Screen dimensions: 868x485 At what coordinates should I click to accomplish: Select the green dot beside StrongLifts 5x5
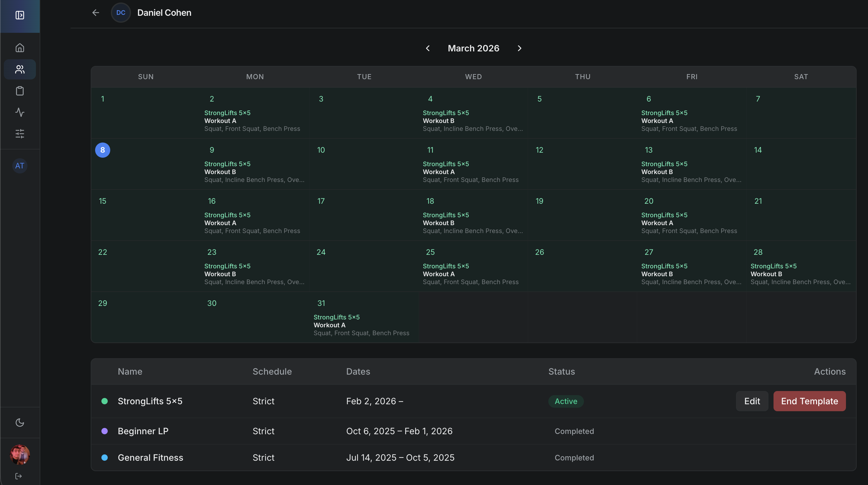click(x=105, y=401)
